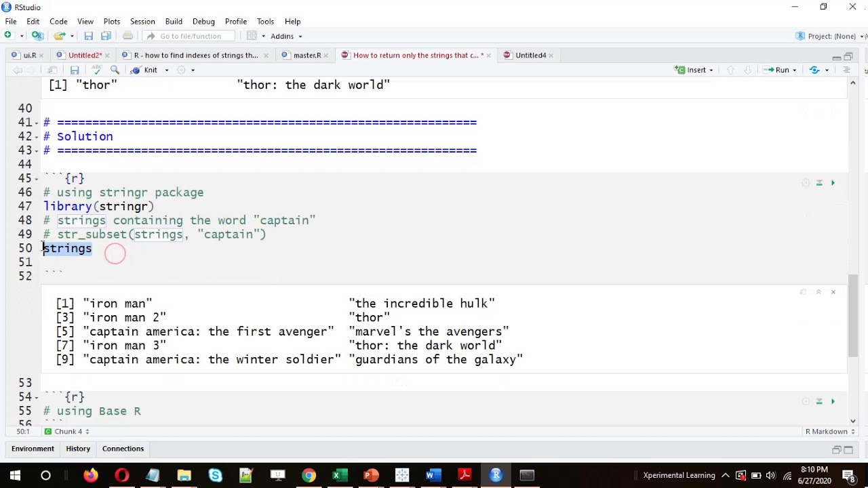The image size is (868, 488).
Task: Open Word from the taskbar
Action: 433,475
